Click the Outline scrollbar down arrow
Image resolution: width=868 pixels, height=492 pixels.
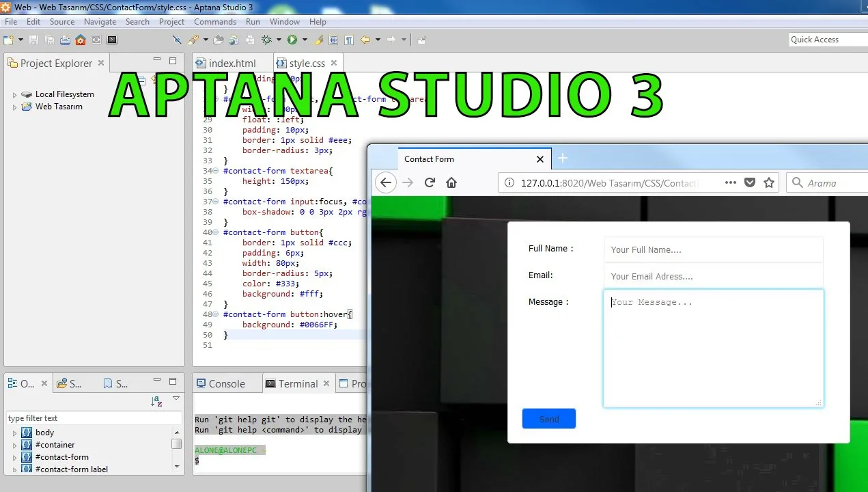pyautogui.click(x=177, y=466)
